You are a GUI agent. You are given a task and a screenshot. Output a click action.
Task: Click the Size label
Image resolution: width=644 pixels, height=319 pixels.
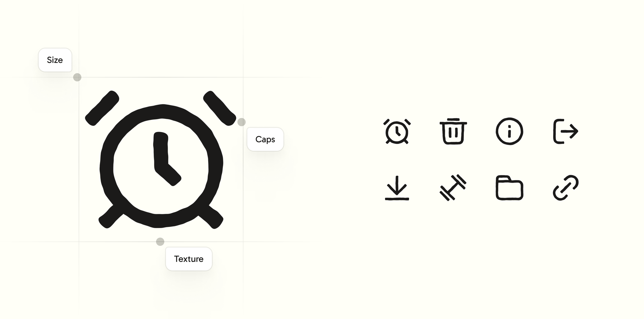coord(55,60)
